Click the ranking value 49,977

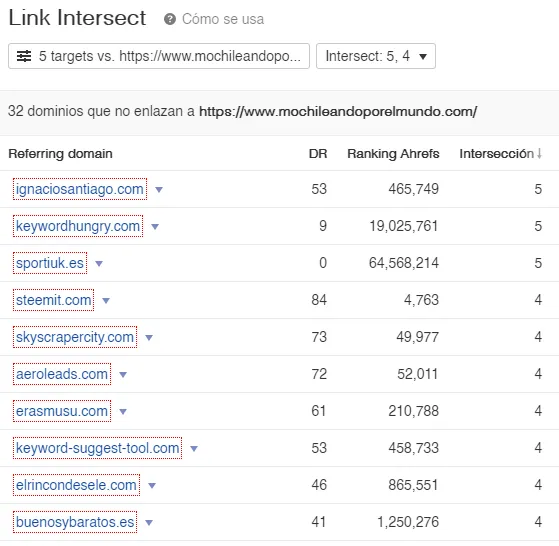[417, 337]
